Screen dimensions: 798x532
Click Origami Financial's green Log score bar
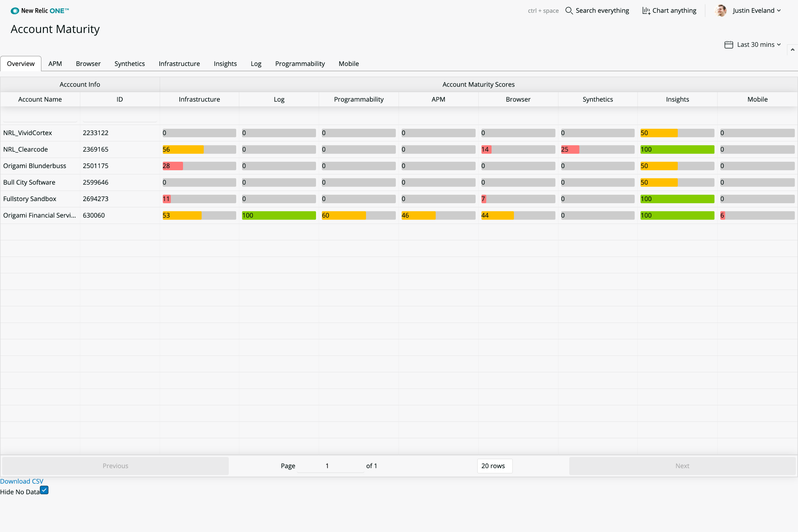(279, 215)
